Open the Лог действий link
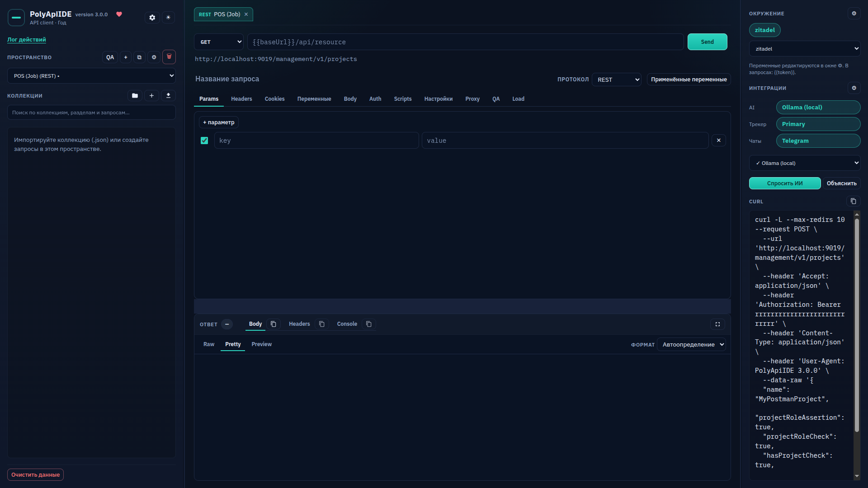868x488 pixels. pyautogui.click(x=27, y=40)
